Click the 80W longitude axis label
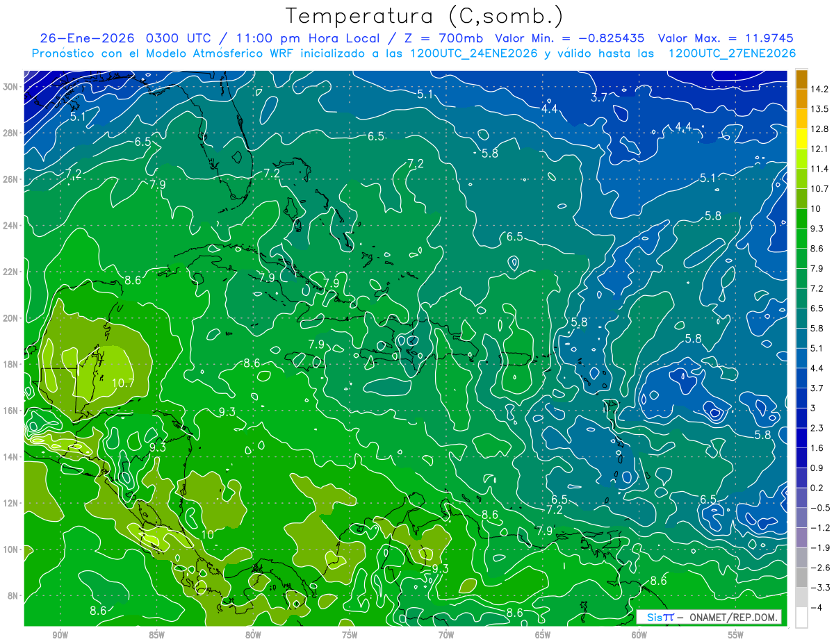 pyautogui.click(x=253, y=636)
